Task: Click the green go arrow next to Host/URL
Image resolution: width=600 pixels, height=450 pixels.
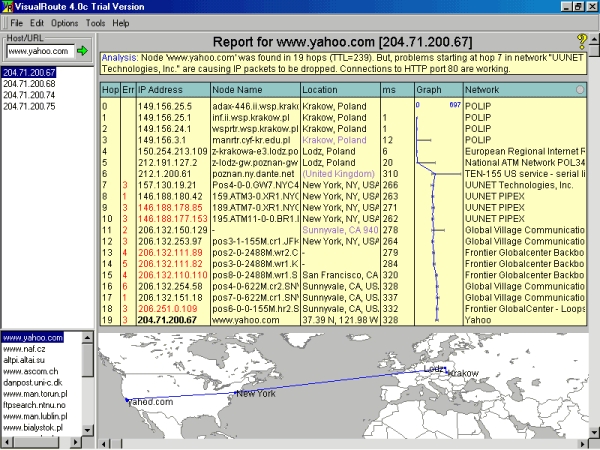Action: pyautogui.click(x=82, y=51)
